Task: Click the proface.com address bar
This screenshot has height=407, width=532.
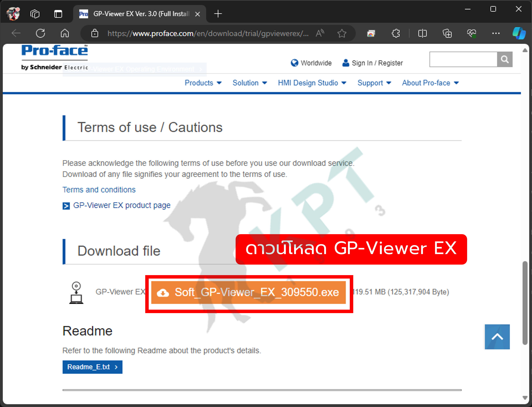Action: pyautogui.click(x=208, y=33)
